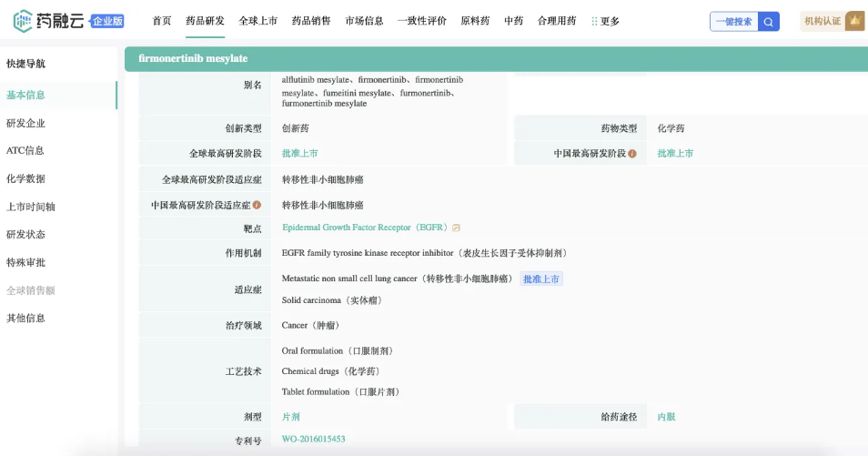This screenshot has width=868, height=456.
Task: Open external link icon next to EGFR
Action: coord(457,228)
